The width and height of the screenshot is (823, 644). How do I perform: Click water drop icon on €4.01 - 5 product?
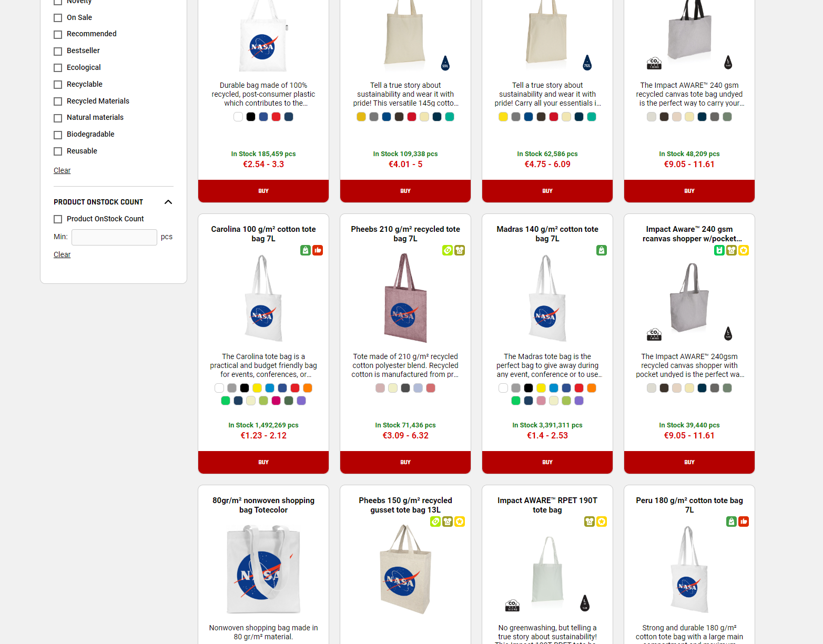pyautogui.click(x=445, y=63)
